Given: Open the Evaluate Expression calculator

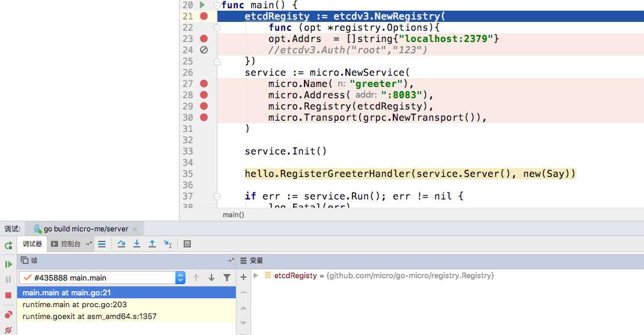Looking at the screenshot, I should click(187, 244).
